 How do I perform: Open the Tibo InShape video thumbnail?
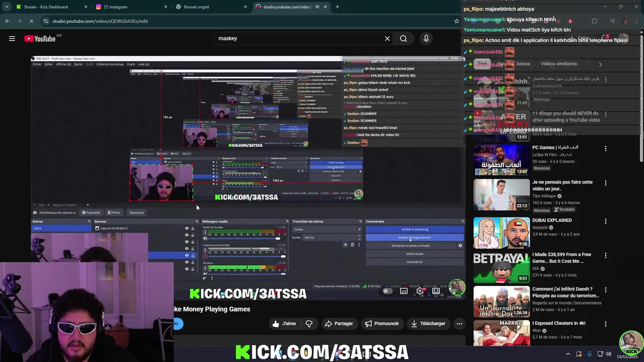[x=501, y=195]
